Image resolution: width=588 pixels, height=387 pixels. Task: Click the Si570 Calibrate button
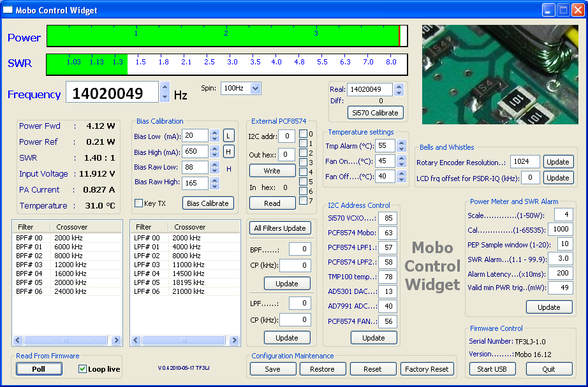coord(376,113)
